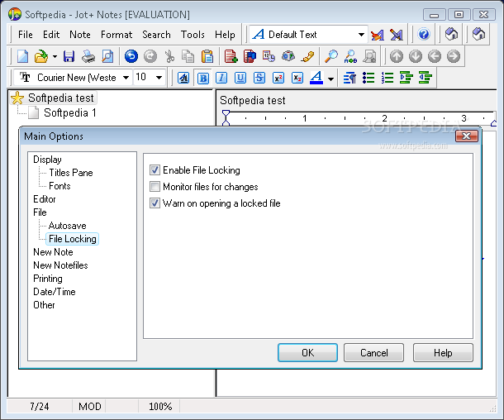504x420 pixels.
Task: Click the paragraph formatting icon
Action: tap(349, 78)
